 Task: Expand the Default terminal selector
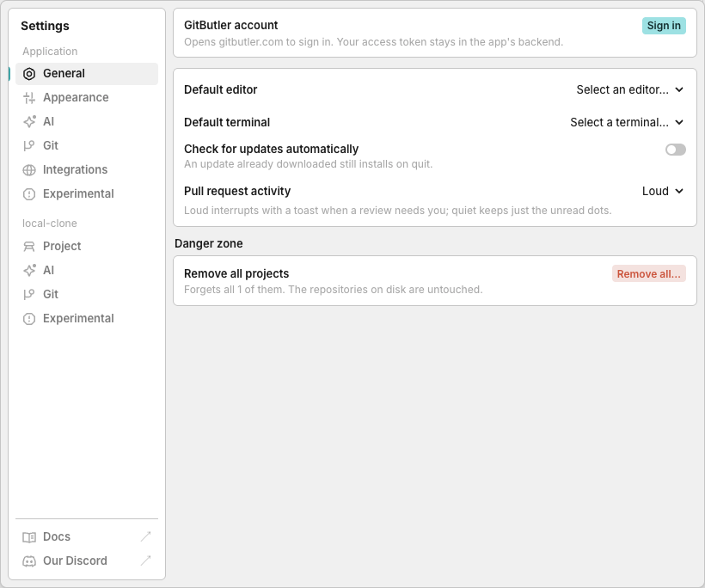(x=627, y=122)
